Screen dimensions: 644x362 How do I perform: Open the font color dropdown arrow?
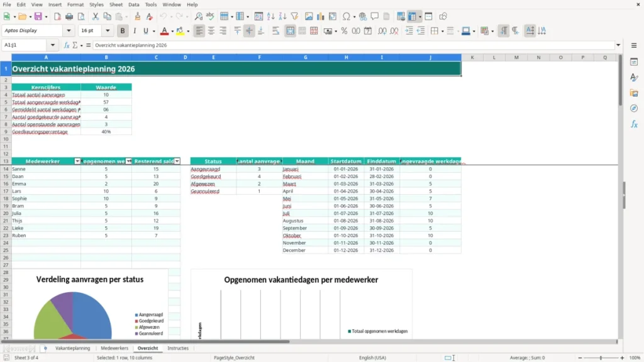tap(172, 31)
